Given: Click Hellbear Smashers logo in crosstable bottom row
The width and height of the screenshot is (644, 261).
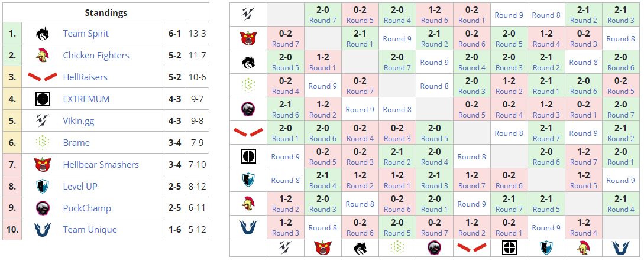Looking at the screenshot, I should [x=323, y=248].
